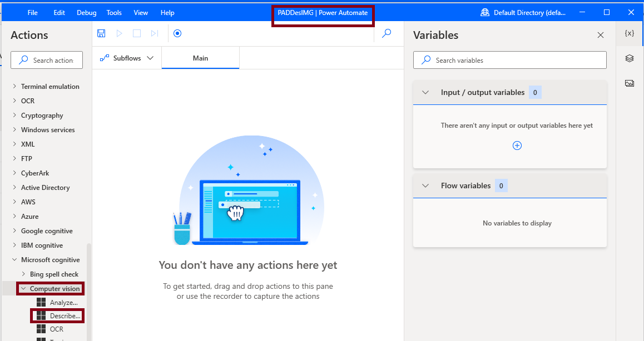Switch to the Main subflow tab
644x341 pixels.
(x=200, y=58)
